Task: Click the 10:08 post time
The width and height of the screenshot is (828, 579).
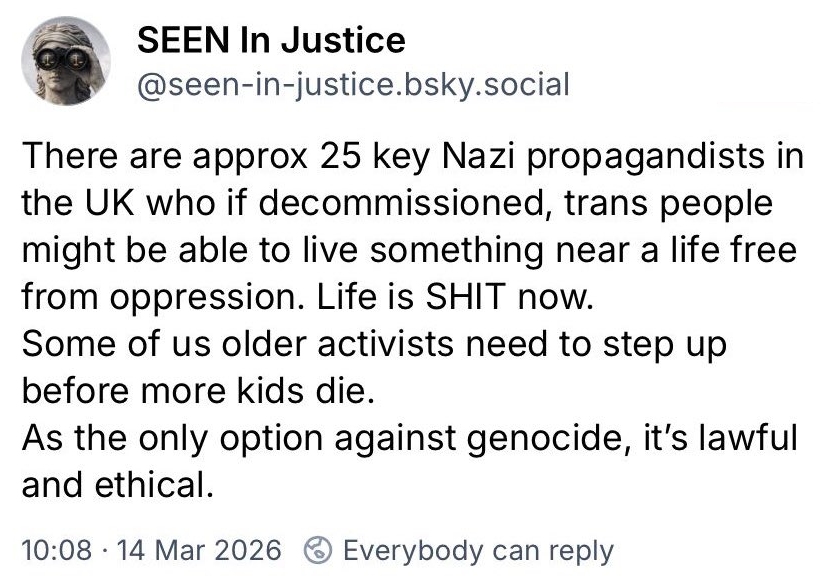Action: click(58, 550)
